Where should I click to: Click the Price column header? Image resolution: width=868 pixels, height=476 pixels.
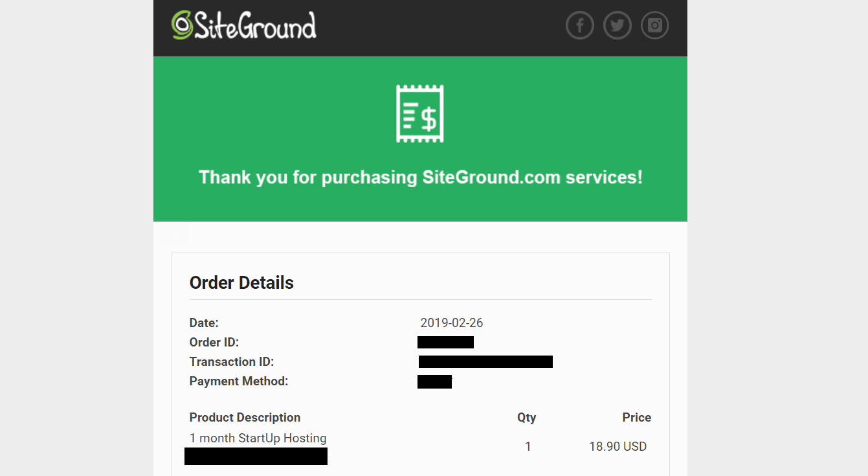pyautogui.click(x=637, y=417)
